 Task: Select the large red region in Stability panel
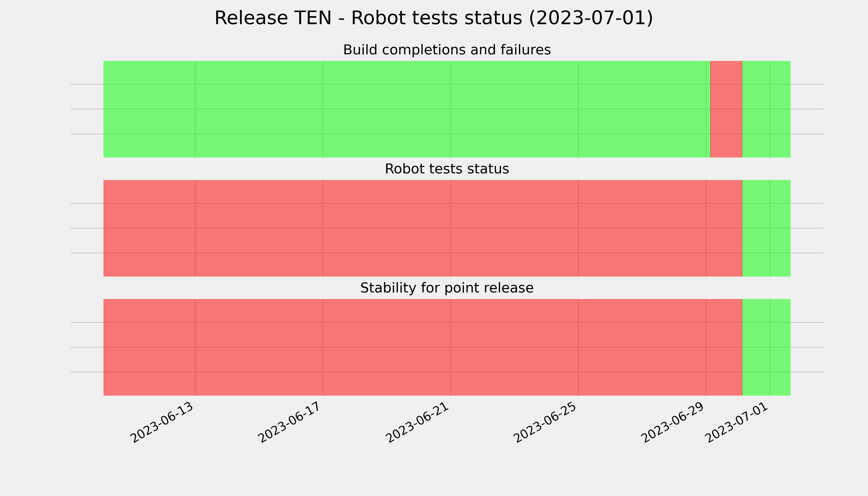[423, 347]
